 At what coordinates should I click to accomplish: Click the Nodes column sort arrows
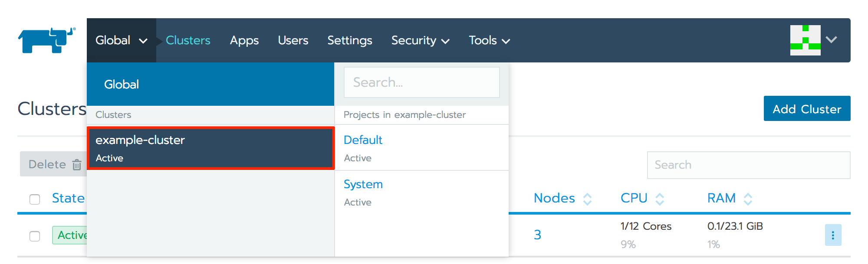pyautogui.click(x=587, y=199)
